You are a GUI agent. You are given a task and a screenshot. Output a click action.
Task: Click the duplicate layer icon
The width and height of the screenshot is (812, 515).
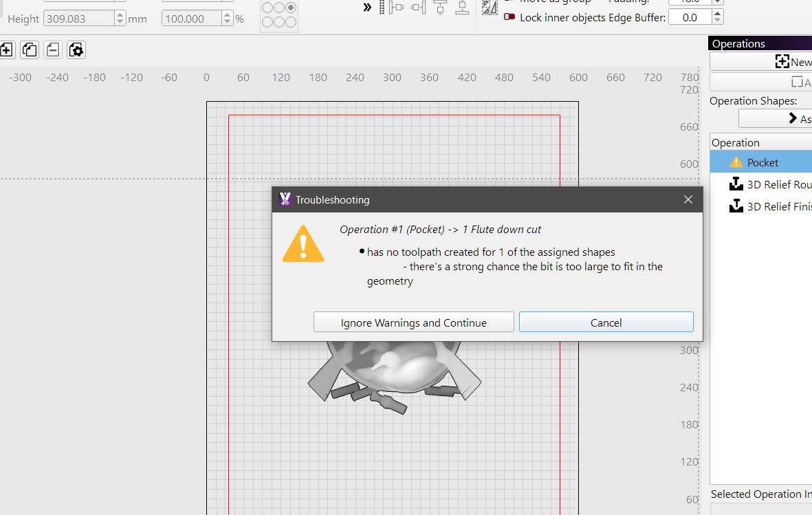coord(30,50)
